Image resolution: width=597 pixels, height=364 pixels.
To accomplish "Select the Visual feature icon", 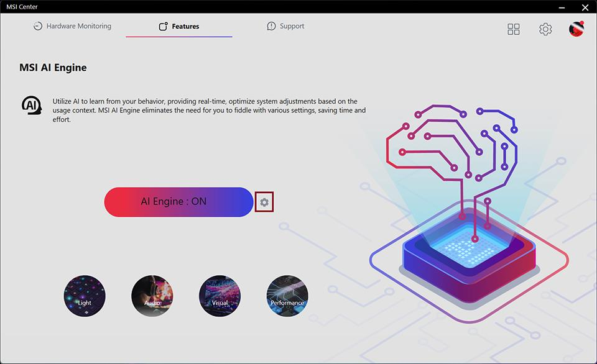I will (220, 296).
